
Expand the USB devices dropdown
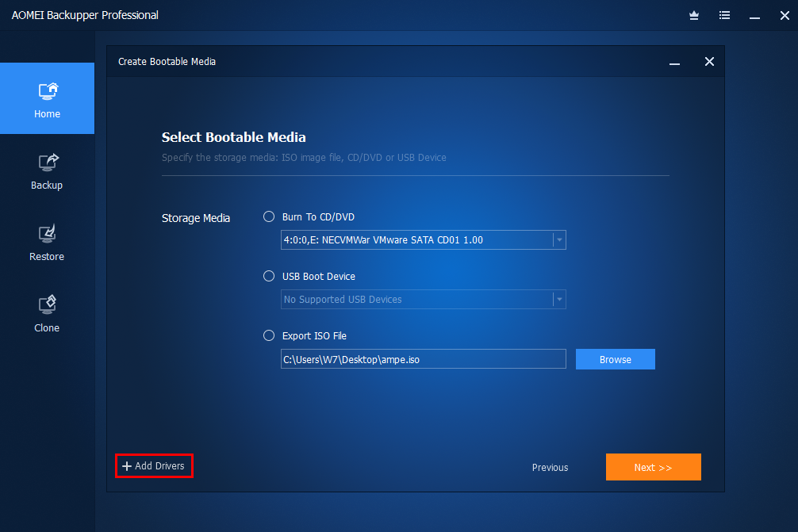tap(559, 300)
